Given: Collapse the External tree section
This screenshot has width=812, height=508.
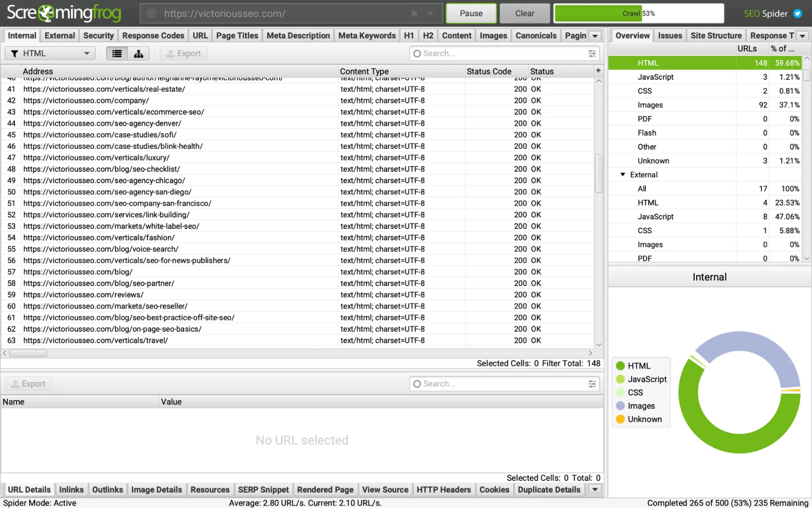Looking at the screenshot, I should click(x=623, y=174).
